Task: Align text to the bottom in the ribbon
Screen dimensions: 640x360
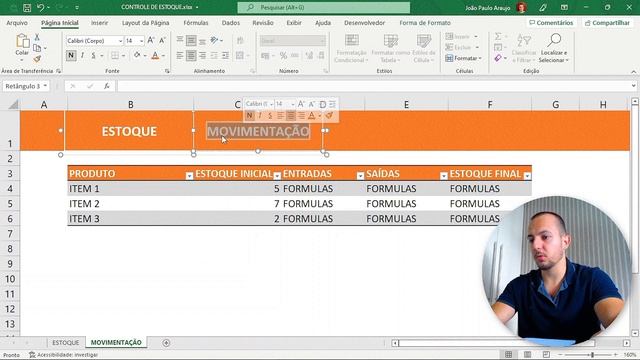Action: (x=202, y=40)
